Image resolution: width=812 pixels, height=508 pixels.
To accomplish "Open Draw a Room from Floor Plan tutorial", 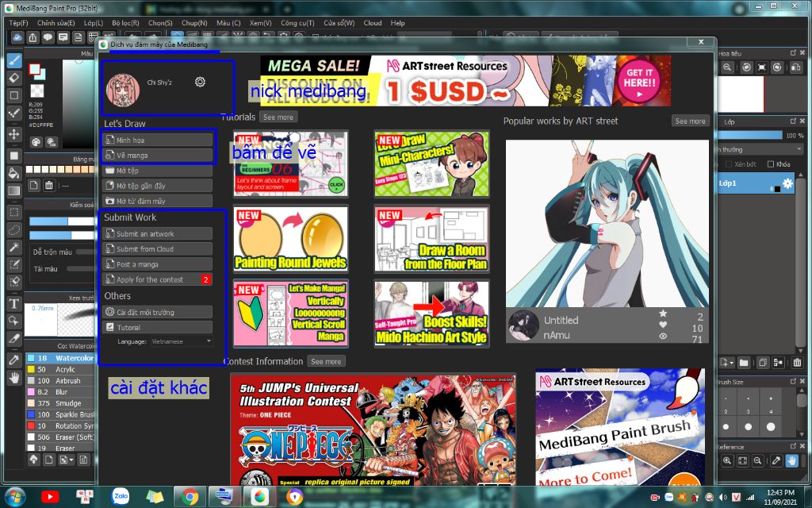I will point(431,239).
